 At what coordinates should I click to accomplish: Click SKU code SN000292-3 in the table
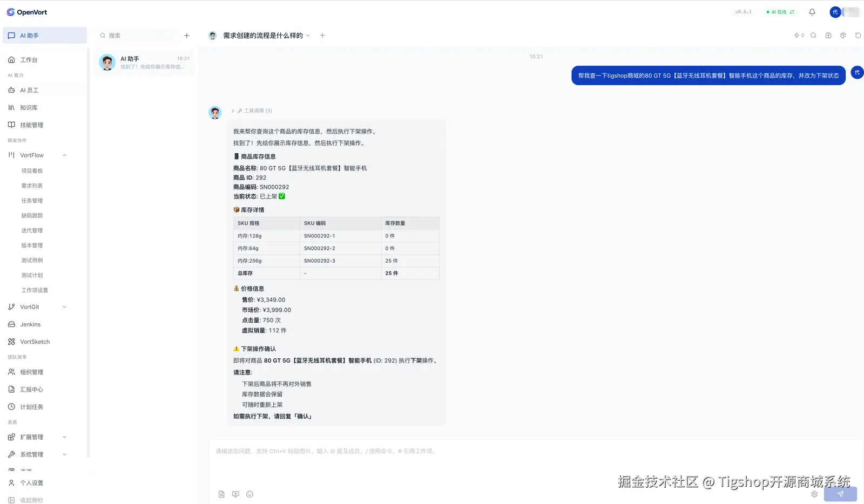tap(320, 261)
